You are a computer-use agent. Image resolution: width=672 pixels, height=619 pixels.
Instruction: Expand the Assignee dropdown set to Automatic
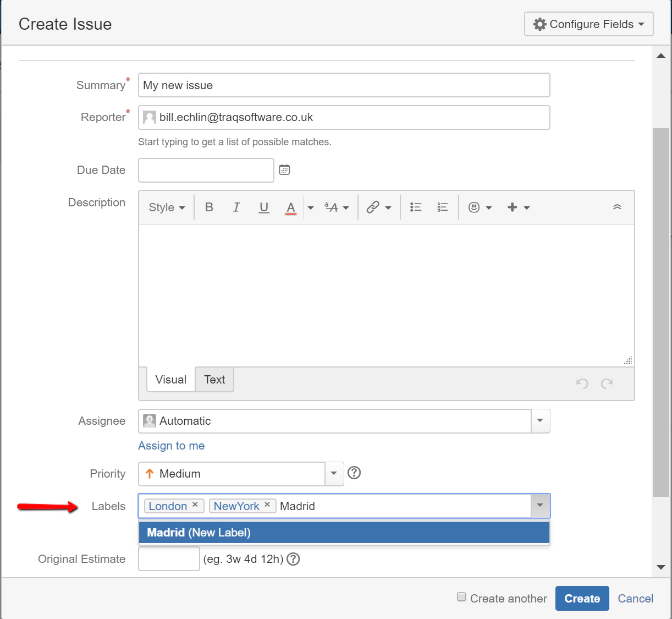pos(540,421)
